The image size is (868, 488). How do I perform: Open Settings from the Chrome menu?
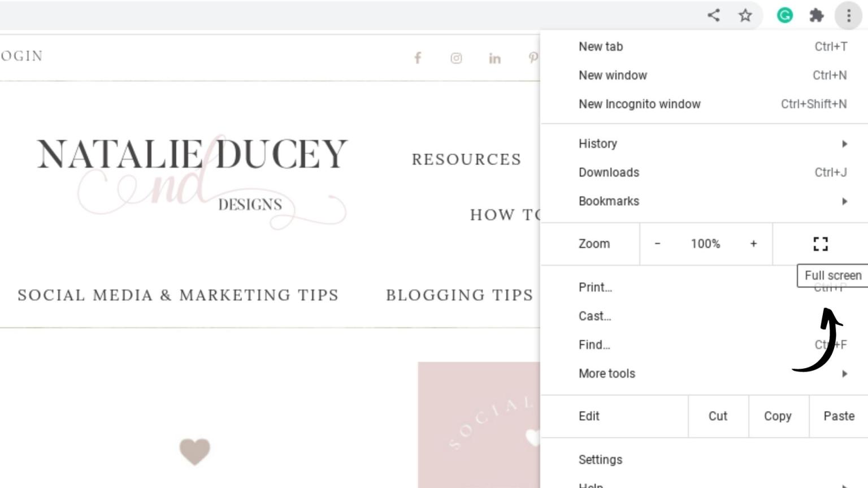tap(704, 460)
